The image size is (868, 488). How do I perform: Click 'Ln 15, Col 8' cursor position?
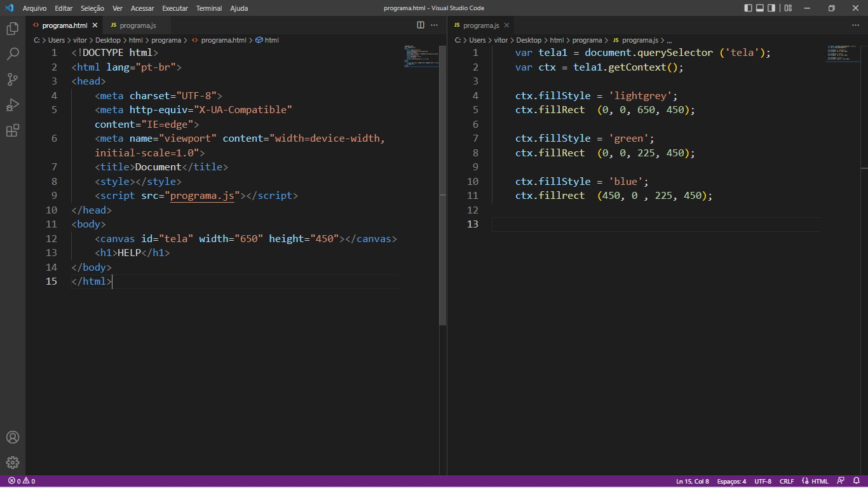pyautogui.click(x=693, y=481)
